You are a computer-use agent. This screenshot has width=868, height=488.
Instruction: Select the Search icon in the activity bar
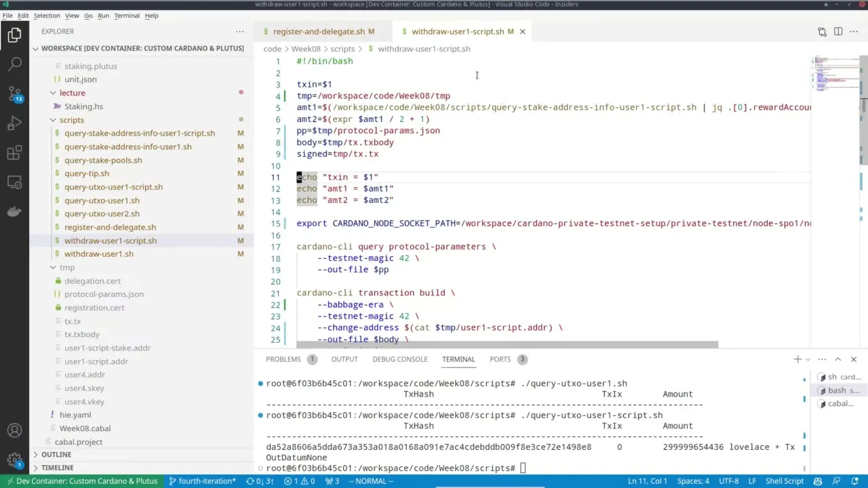[15, 64]
